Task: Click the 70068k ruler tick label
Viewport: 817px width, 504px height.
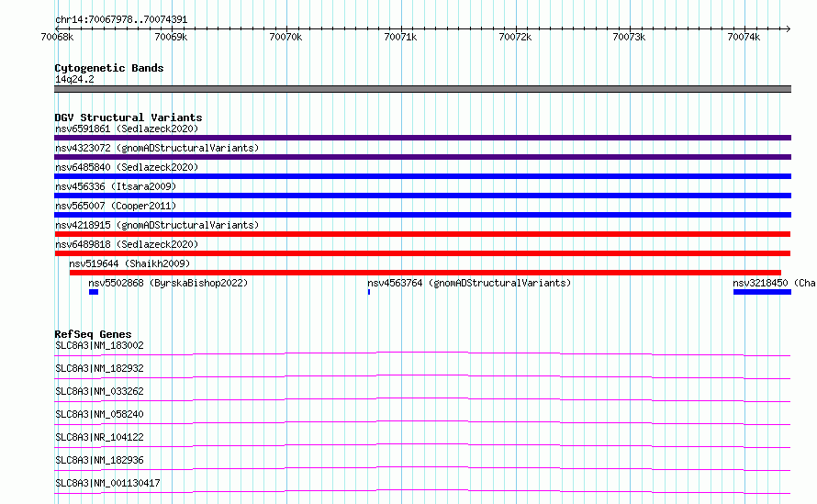Action: (57, 37)
